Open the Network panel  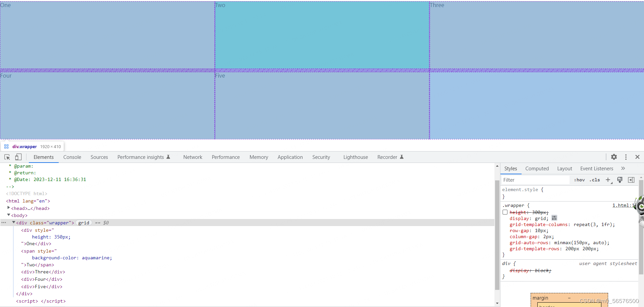coord(193,157)
